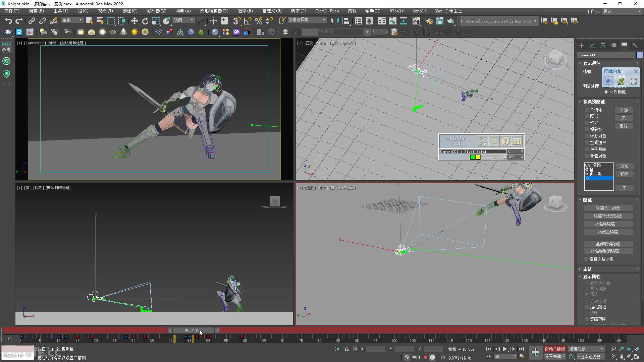This screenshot has width=644, height=362.
Task: Click the Unlink selection icon
Action: (42, 21)
